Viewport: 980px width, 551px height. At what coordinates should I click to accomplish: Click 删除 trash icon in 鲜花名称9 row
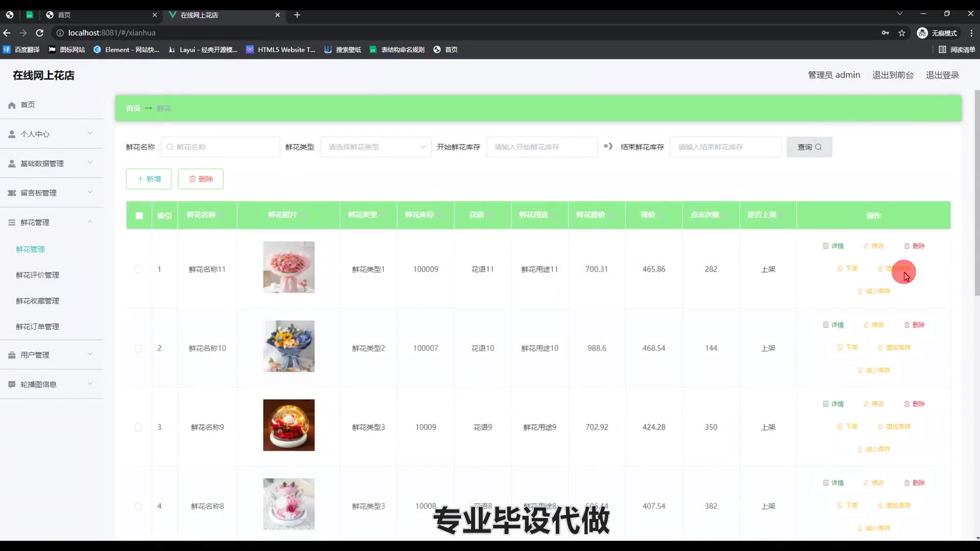tap(907, 404)
